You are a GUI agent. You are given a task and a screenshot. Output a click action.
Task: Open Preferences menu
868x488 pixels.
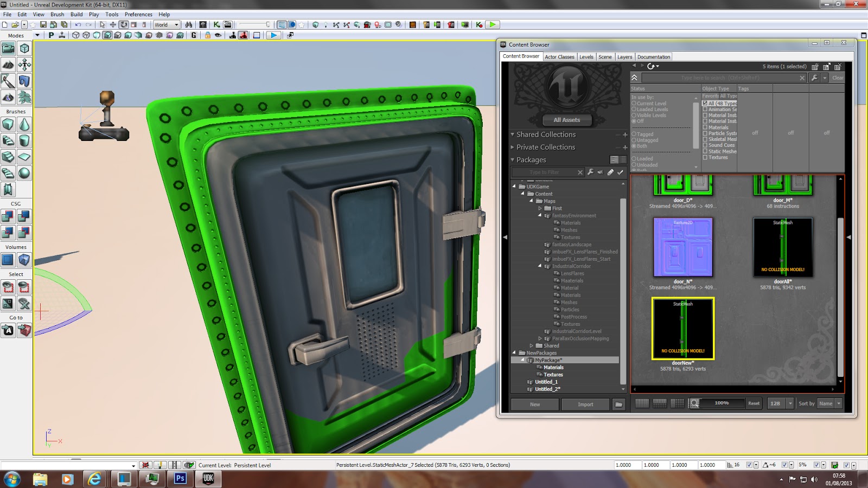click(138, 14)
